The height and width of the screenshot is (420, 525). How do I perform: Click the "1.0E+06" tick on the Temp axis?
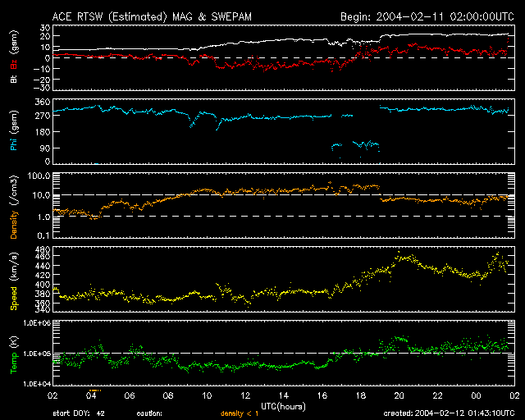(37, 323)
